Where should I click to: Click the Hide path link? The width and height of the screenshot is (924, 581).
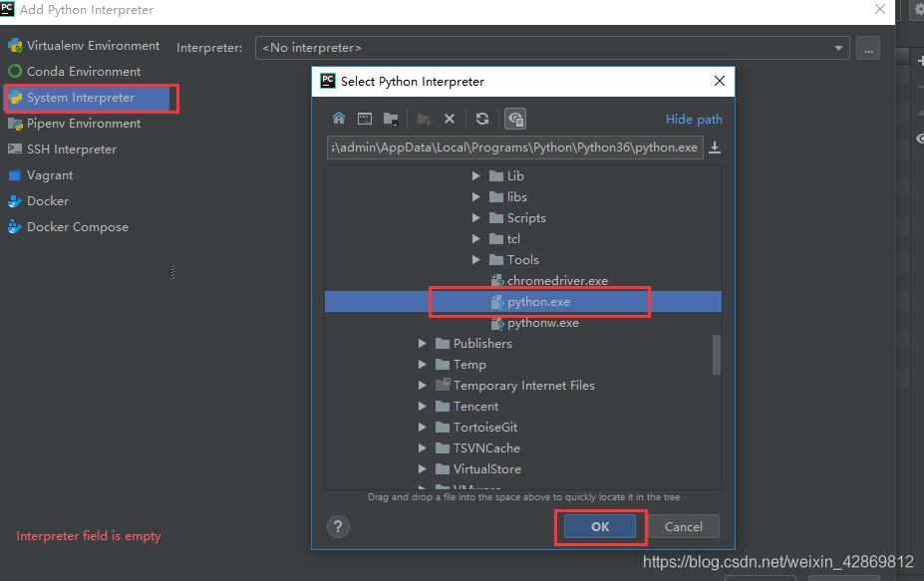tap(694, 119)
